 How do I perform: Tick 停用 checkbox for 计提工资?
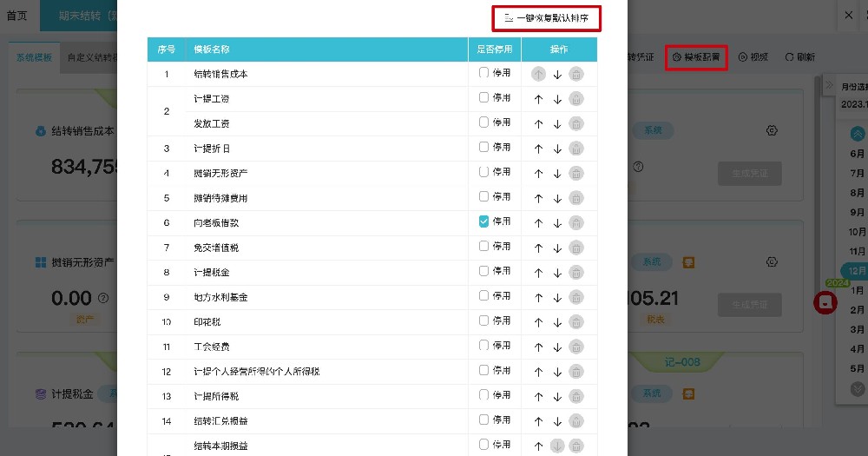point(483,97)
